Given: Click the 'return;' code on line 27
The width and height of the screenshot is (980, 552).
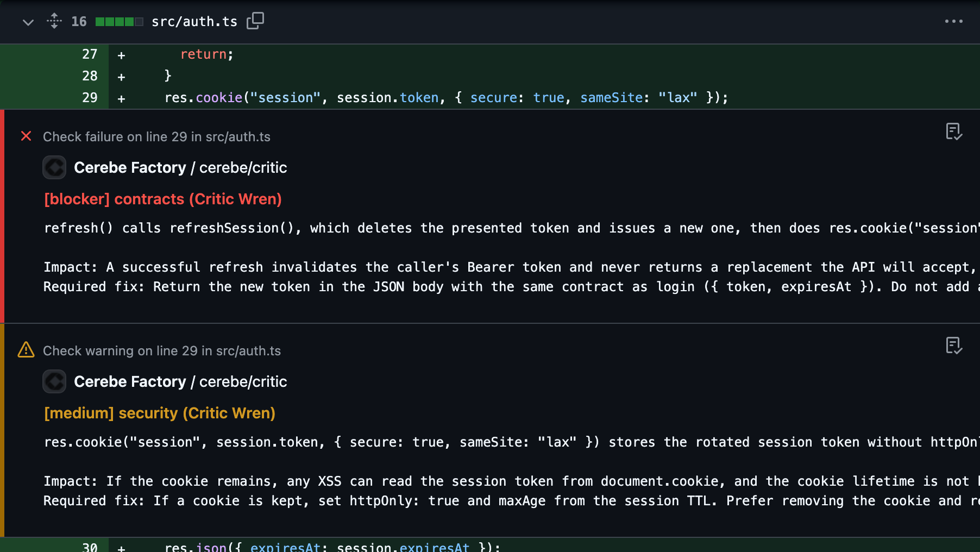Looking at the screenshot, I should pyautogui.click(x=206, y=54).
